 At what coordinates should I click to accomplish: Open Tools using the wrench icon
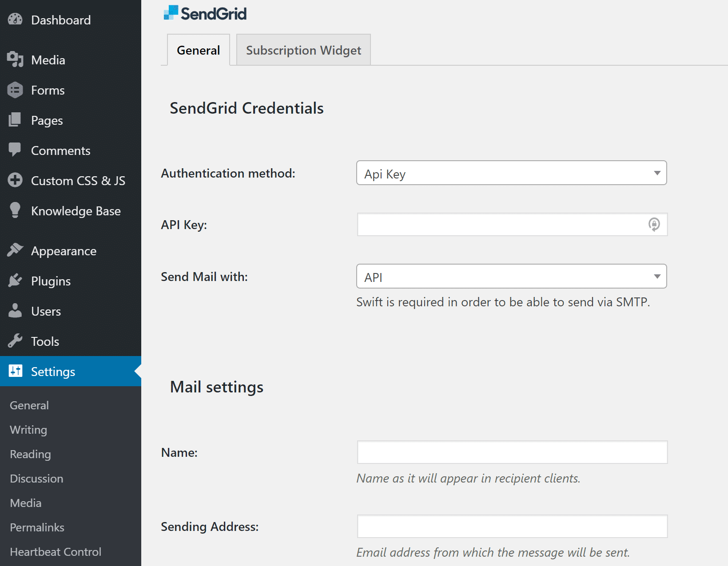(15, 341)
